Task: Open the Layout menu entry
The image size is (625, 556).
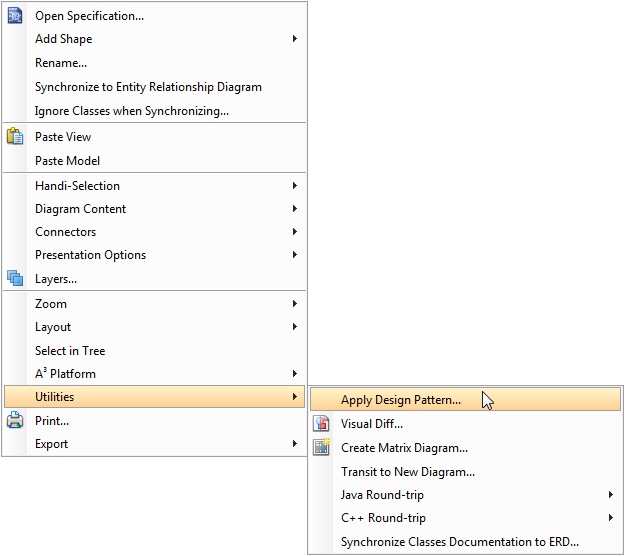Action: 154,327
